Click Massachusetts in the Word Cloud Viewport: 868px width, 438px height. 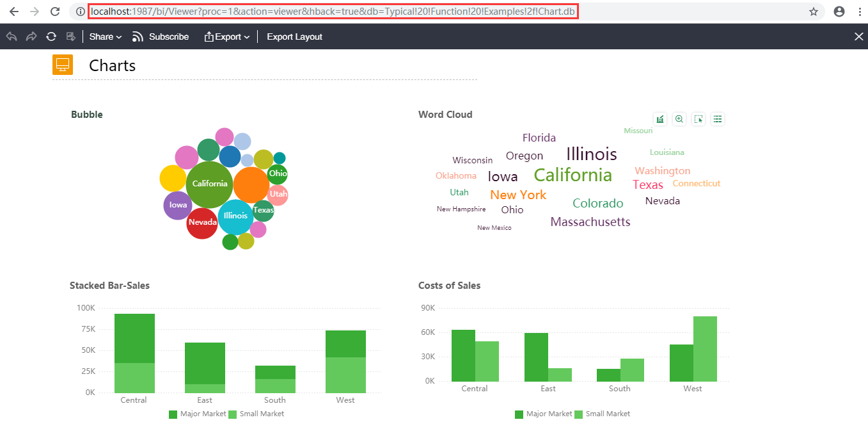590,222
